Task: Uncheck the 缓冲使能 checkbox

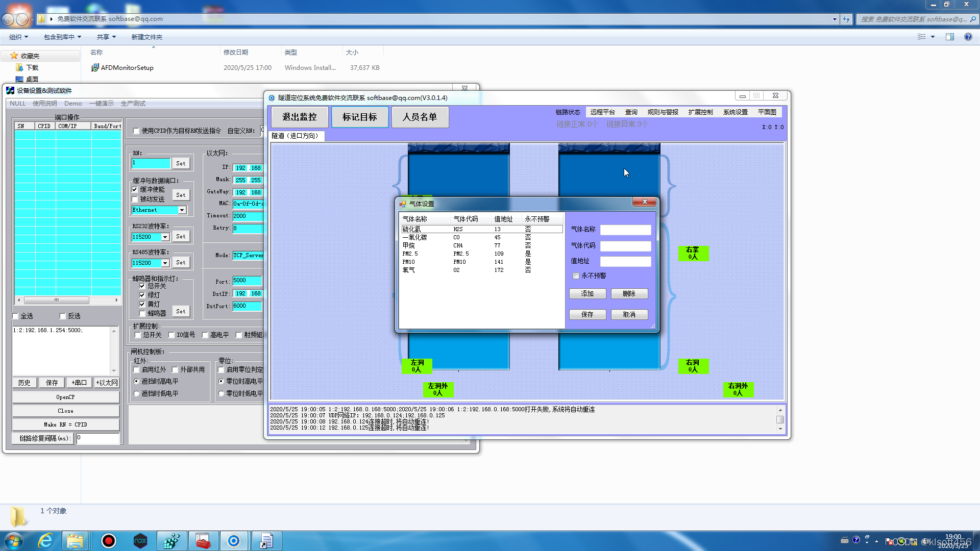Action: click(135, 190)
